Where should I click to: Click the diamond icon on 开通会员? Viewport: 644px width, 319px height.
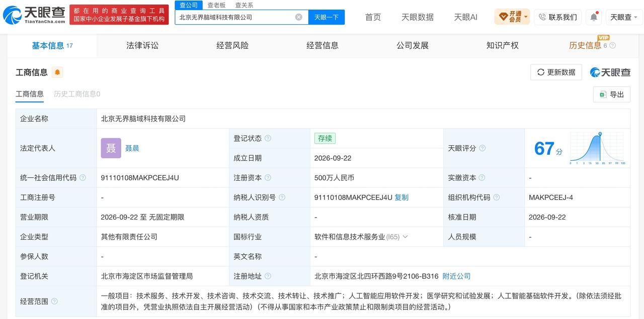click(x=503, y=17)
